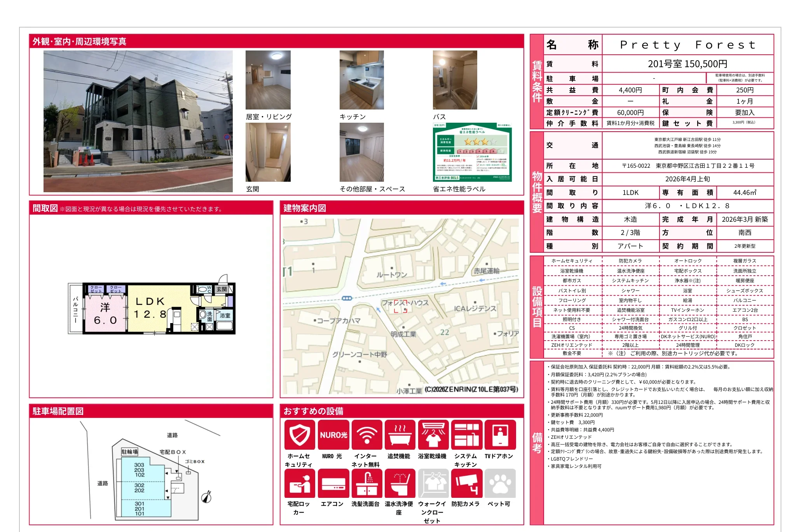
Task: Click the warm-water toilet seat icon
Action: click(x=400, y=483)
